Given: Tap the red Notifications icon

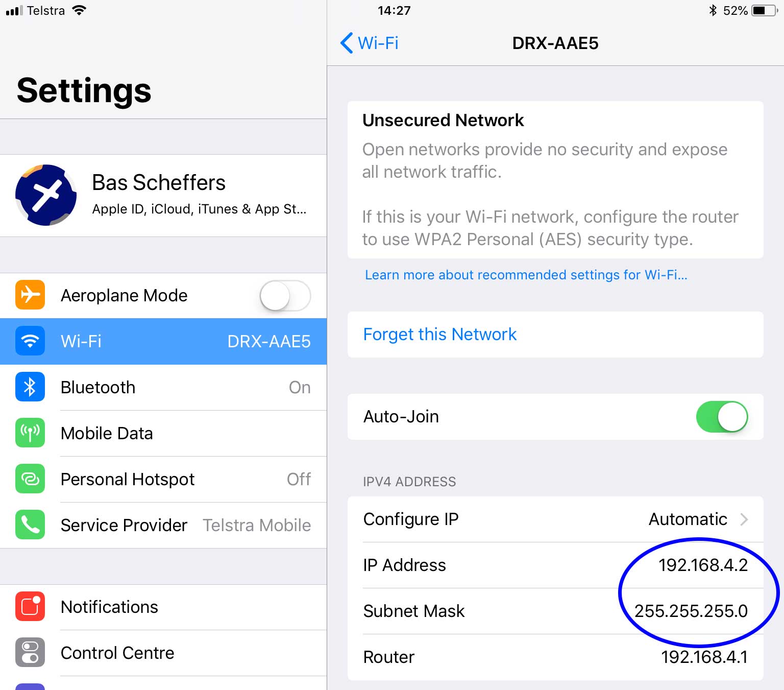Looking at the screenshot, I should [x=30, y=606].
